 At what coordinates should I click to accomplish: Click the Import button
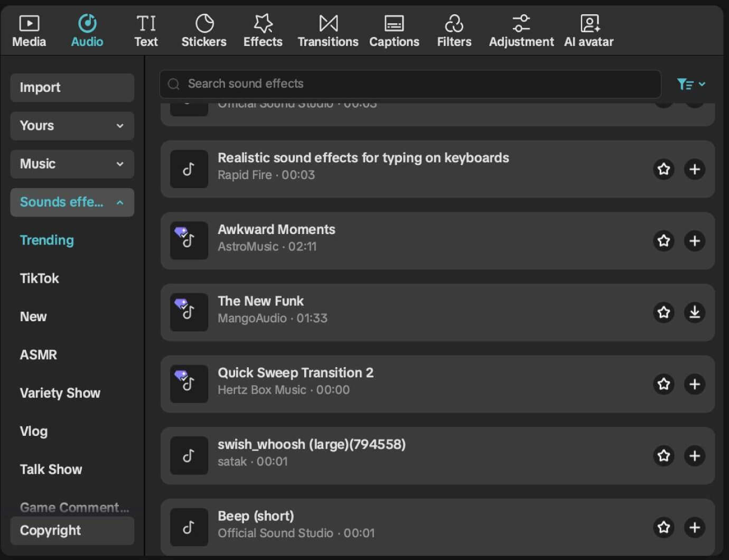(x=72, y=88)
